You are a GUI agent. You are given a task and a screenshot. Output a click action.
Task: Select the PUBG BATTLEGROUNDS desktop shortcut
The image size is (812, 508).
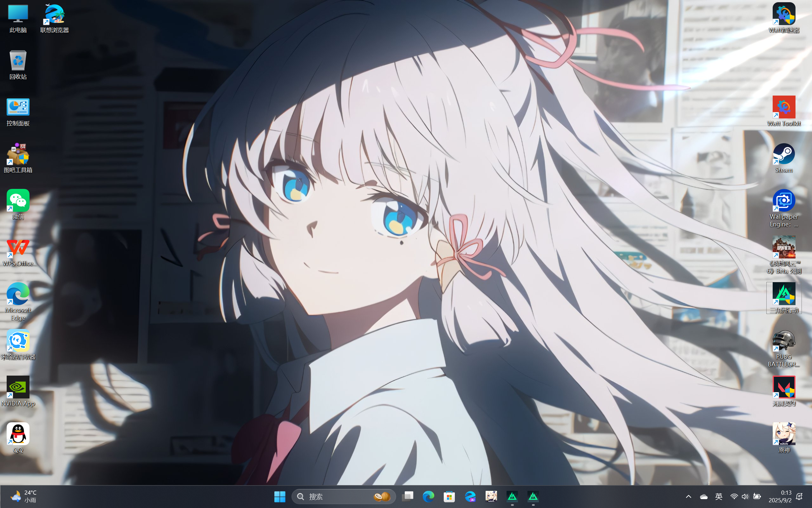click(784, 349)
